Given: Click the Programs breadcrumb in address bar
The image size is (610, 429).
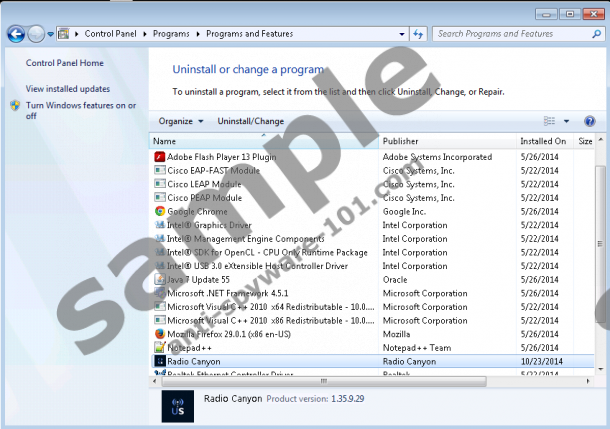Looking at the screenshot, I should [x=173, y=34].
